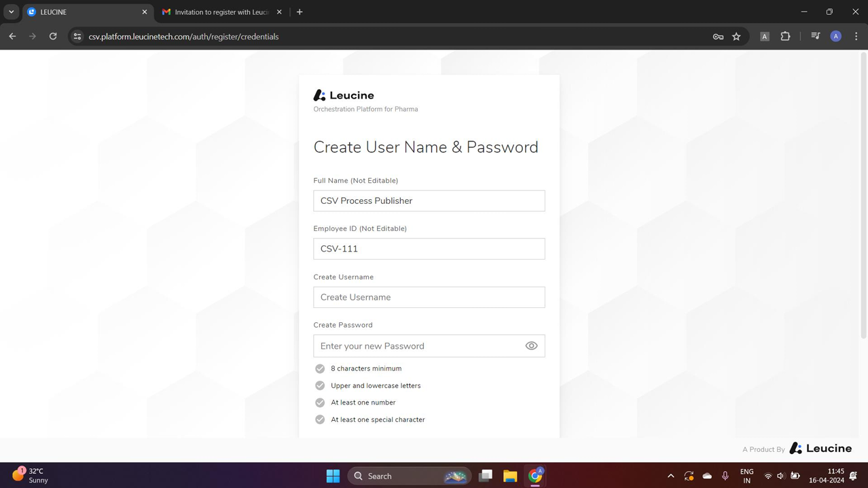Click the OneDrive cloud tray icon
The height and width of the screenshot is (488, 868).
(707, 476)
